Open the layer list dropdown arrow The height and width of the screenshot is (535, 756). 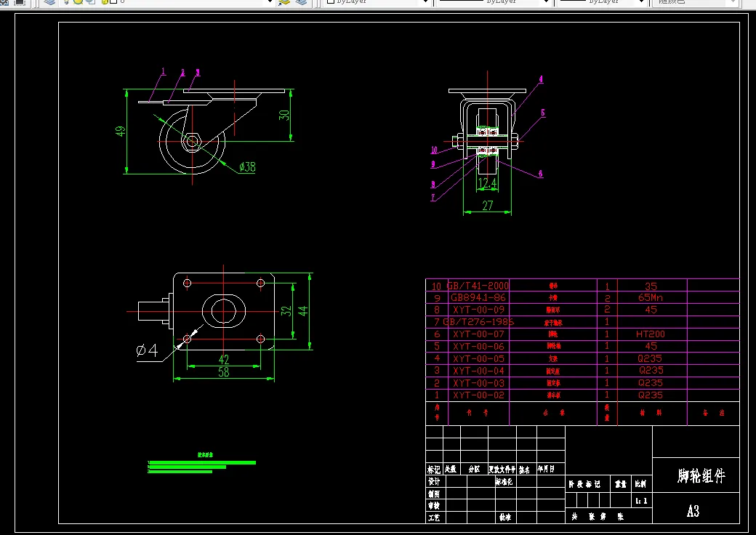click(270, 2)
